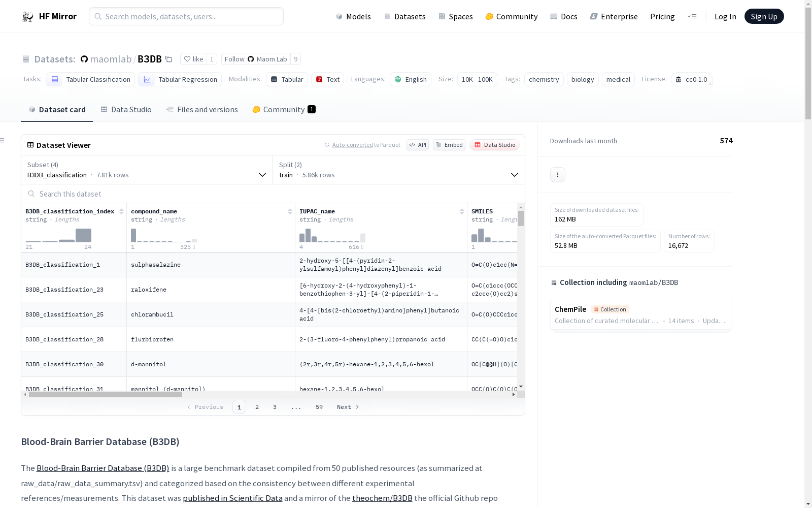Click the B3DB_classification_28 cell
812x508 pixels.
tap(74, 339)
